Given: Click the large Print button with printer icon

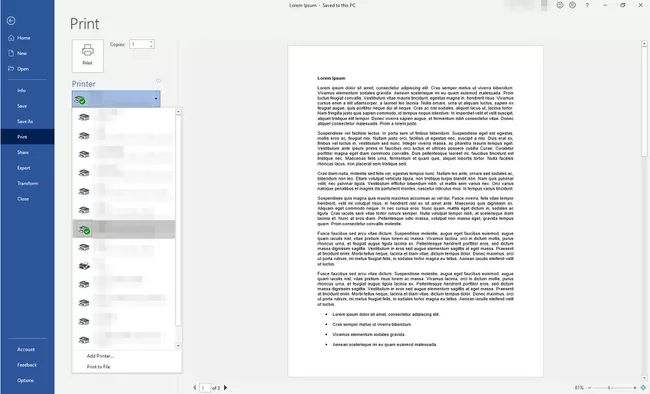Looking at the screenshot, I should pyautogui.click(x=87, y=56).
